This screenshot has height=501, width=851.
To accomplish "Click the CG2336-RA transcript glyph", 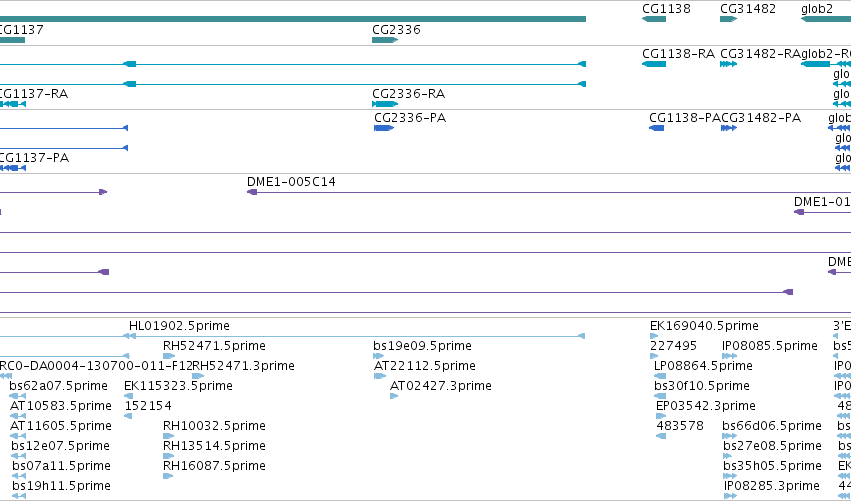I will [385, 104].
